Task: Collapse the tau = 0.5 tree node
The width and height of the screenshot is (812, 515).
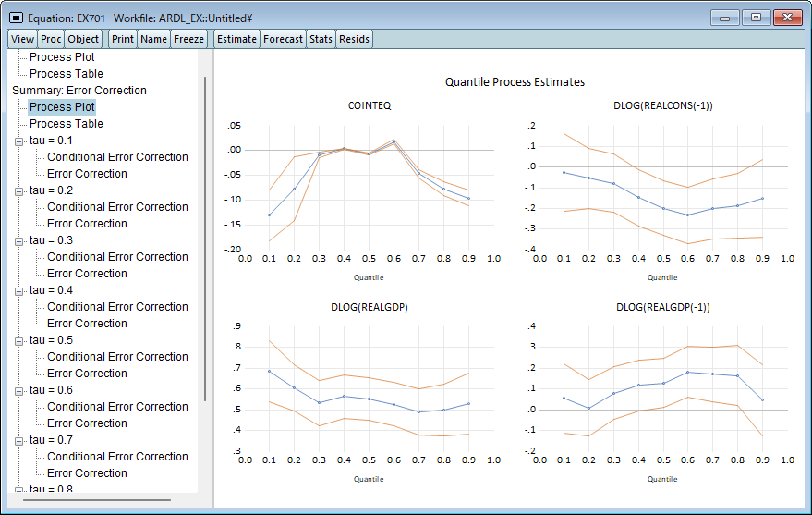Action: [x=18, y=340]
